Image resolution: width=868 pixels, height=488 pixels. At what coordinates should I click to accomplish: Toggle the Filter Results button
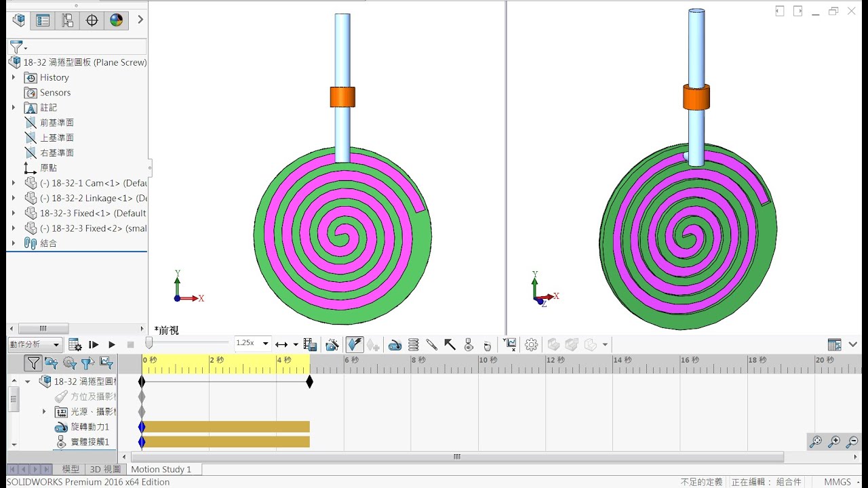pyautogui.click(x=106, y=363)
